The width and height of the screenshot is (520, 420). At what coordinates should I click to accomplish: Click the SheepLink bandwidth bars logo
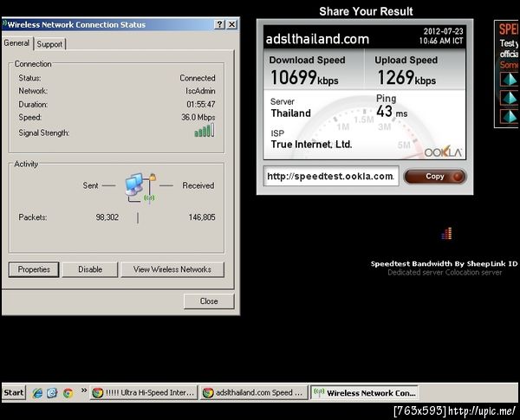coord(446,233)
